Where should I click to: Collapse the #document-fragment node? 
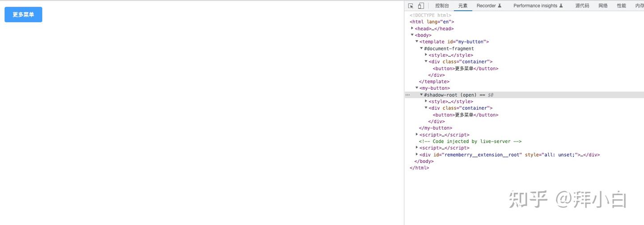421,48
